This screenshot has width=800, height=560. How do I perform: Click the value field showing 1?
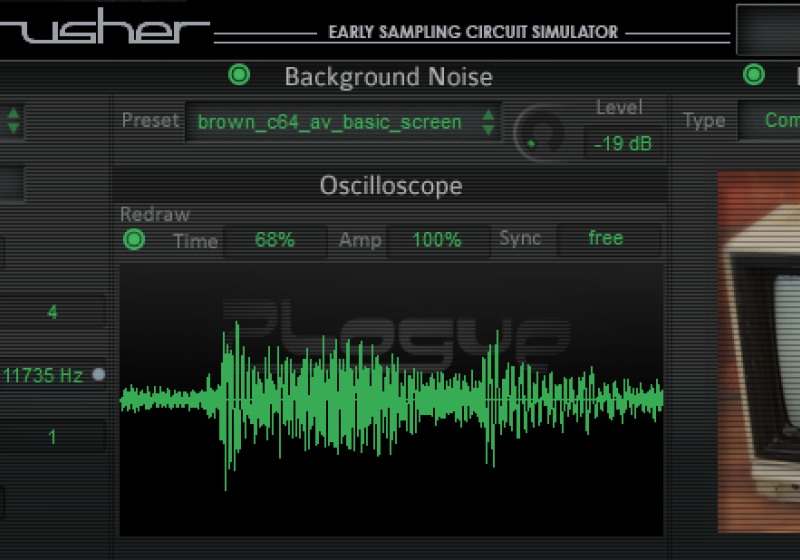[53, 437]
